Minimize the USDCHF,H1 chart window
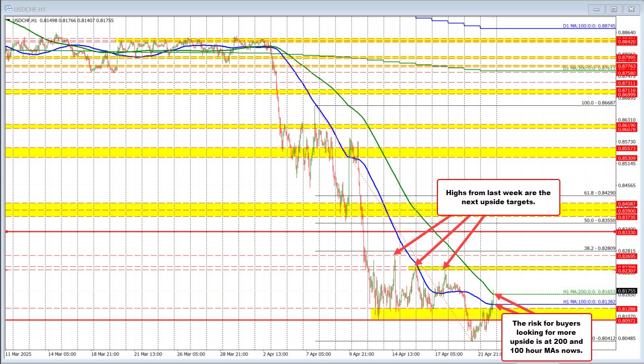This screenshot has height=364, width=644. point(597,9)
